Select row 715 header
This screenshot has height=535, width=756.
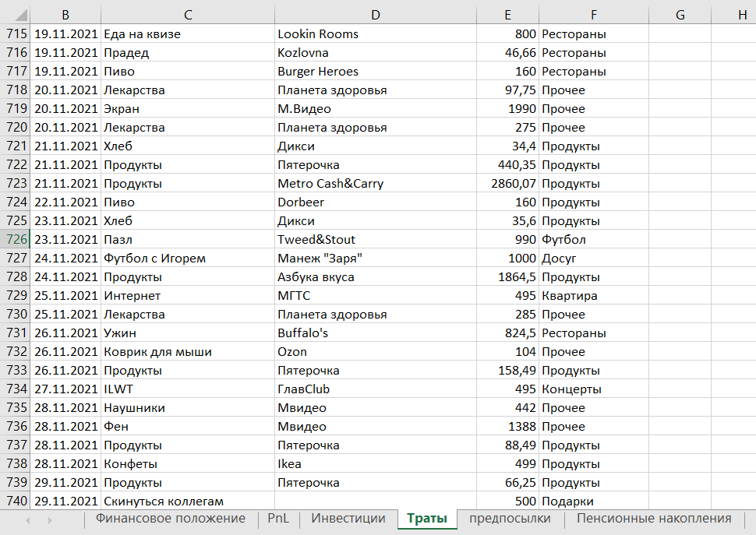15,33
